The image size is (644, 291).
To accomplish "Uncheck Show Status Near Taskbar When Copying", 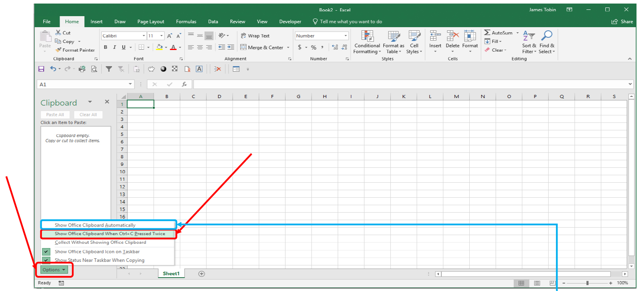I will point(108,260).
